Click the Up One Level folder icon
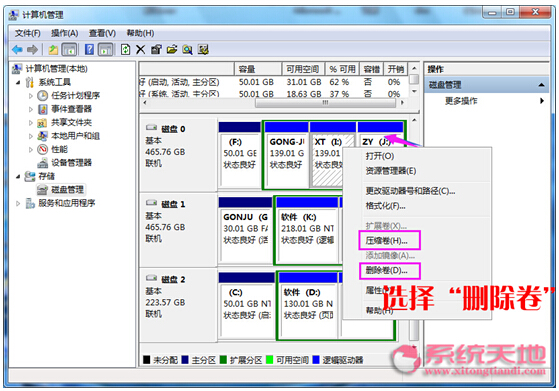This screenshot has height=391, width=559. coord(53,50)
